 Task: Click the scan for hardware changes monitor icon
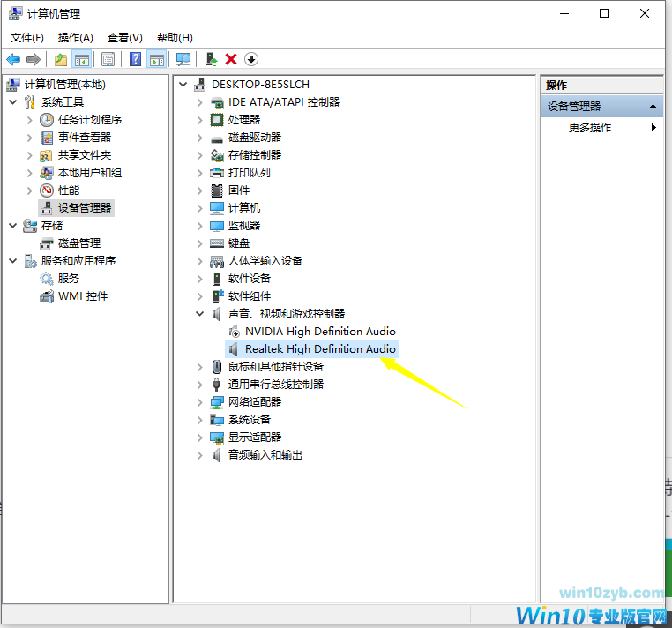(x=183, y=59)
